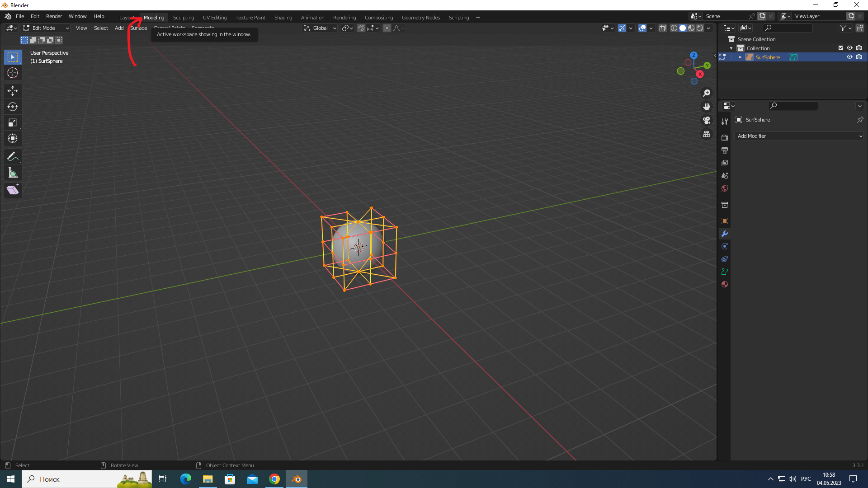The height and width of the screenshot is (488, 868).
Task: Toggle show overlays button
Action: pyautogui.click(x=642, y=28)
